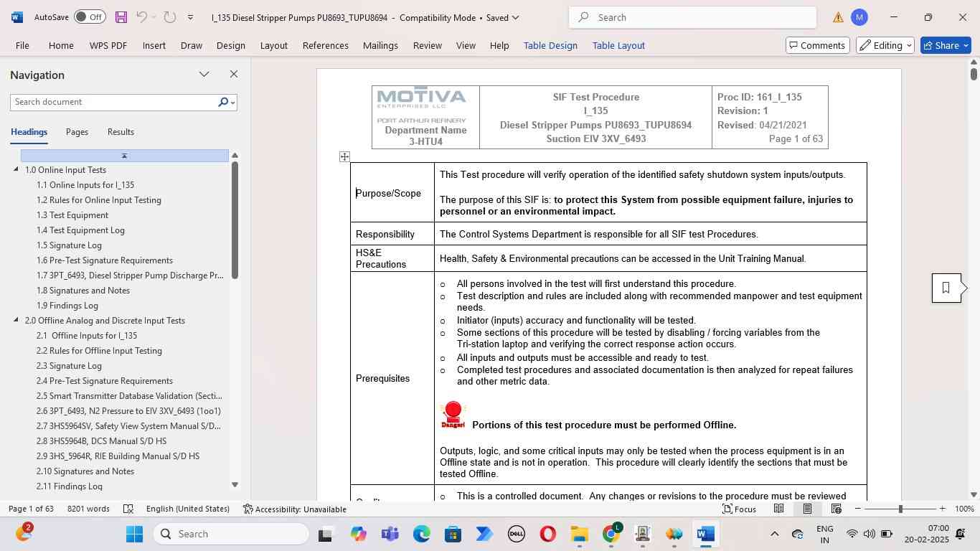
Task: Open the Windows Start menu
Action: click(x=135, y=534)
